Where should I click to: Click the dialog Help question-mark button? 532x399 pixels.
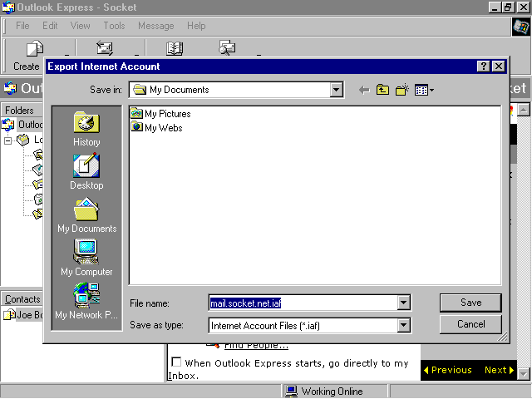[483, 66]
